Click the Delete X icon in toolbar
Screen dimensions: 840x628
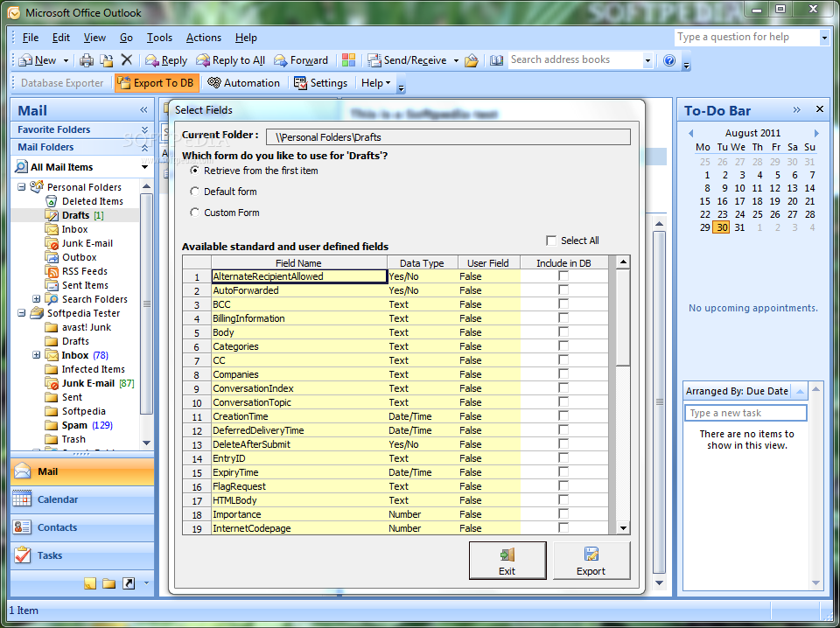127,60
